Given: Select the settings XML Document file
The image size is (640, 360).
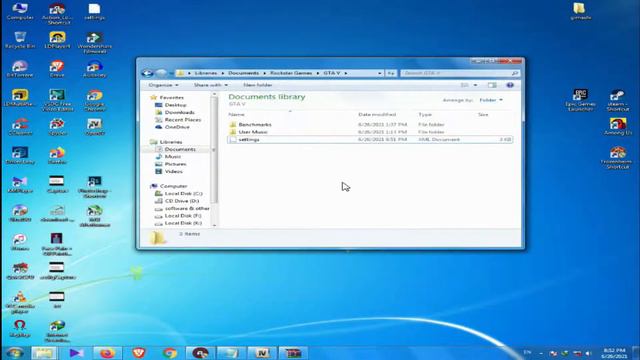Looking at the screenshot, I should click(369, 139).
